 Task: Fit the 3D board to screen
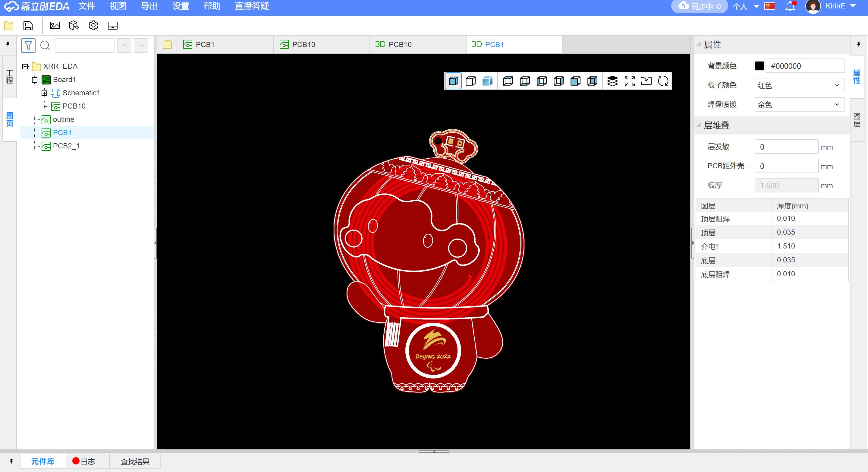coord(629,81)
